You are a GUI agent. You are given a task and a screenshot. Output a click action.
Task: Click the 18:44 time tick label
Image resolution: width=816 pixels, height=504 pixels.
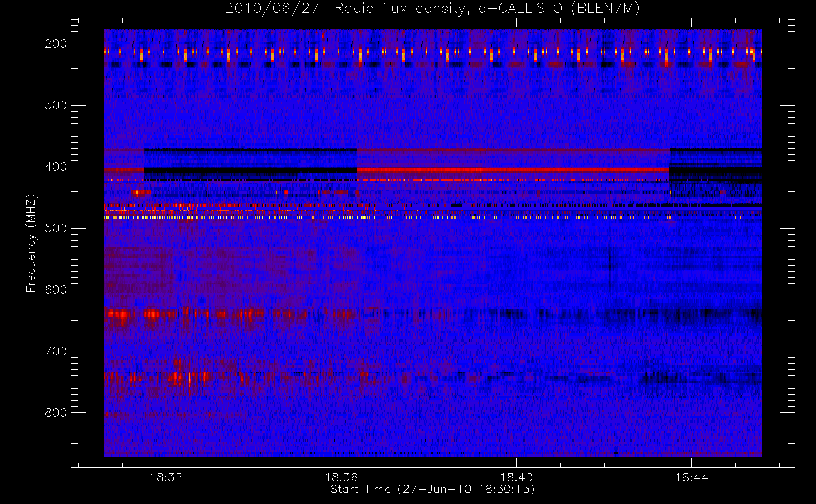coord(691,477)
